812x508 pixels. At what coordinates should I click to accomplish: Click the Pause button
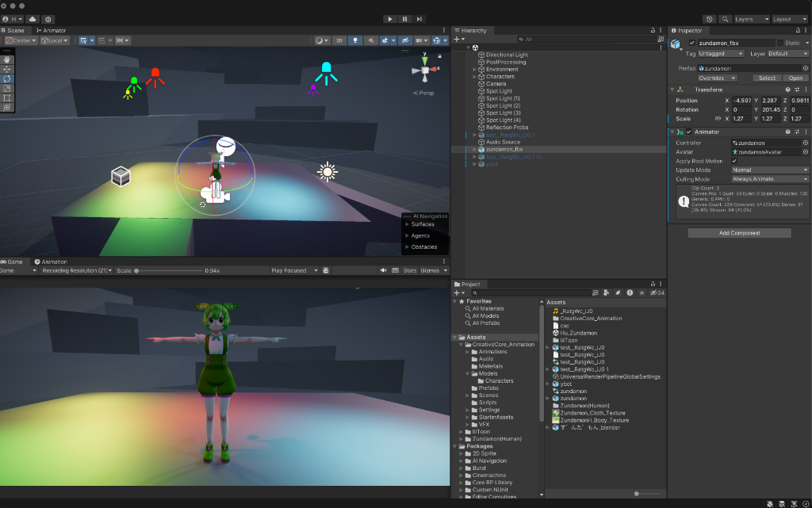[404, 19]
